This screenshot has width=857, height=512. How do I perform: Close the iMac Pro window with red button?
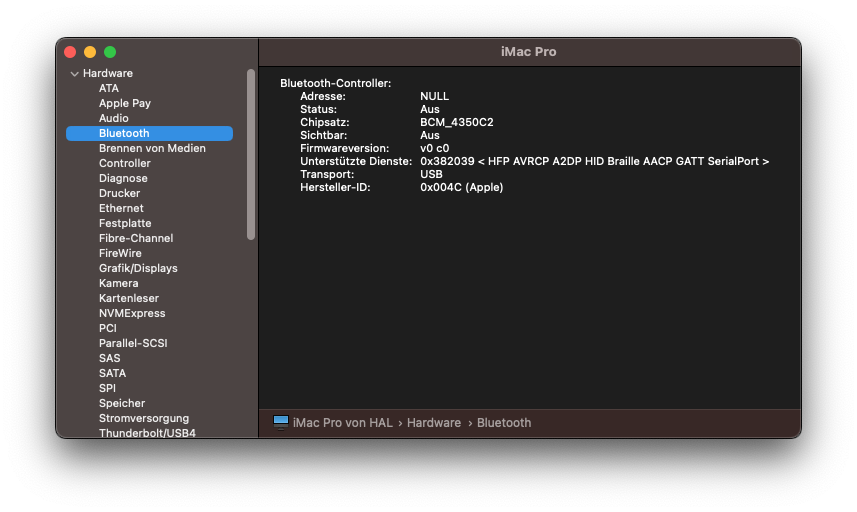click(x=70, y=52)
